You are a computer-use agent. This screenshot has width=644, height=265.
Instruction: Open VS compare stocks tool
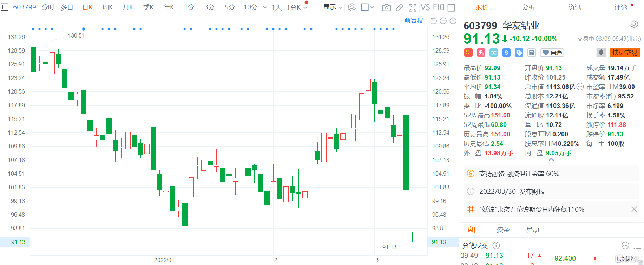425,7
